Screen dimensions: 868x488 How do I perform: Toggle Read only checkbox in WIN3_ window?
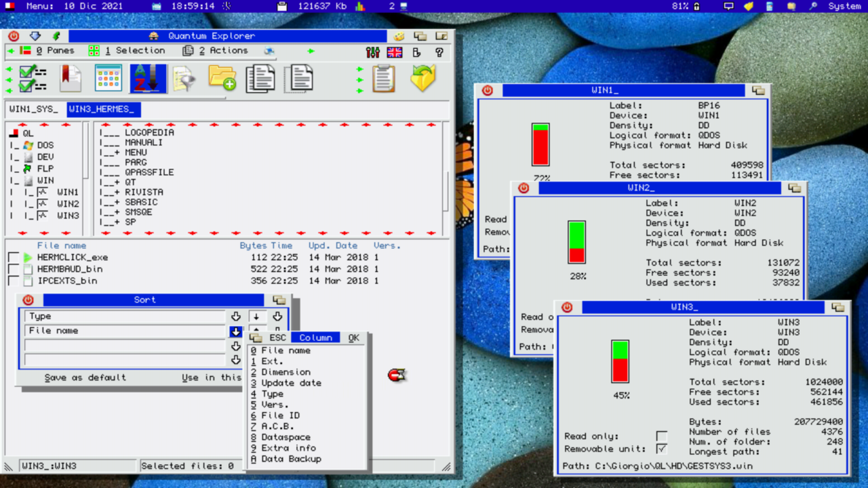pos(661,436)
